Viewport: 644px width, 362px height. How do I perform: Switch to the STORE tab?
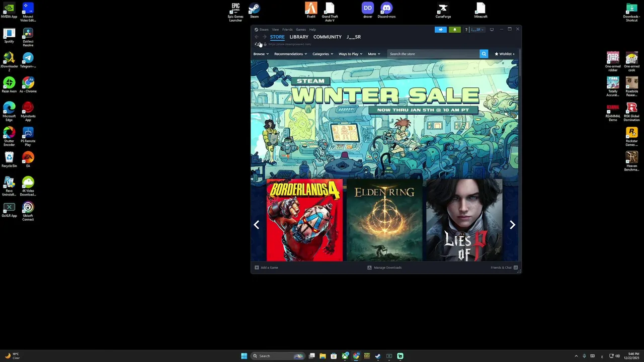pyautogui.click(x=277, y=37)
